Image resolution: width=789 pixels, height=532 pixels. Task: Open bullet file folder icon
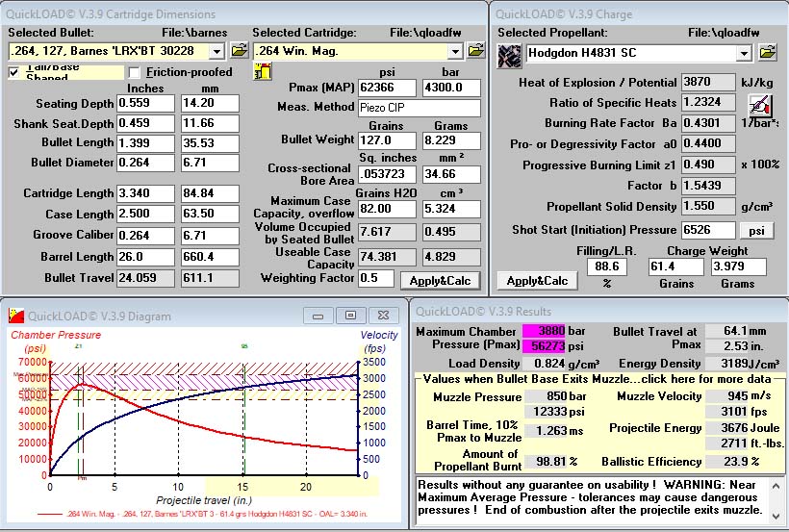(240, 50)
